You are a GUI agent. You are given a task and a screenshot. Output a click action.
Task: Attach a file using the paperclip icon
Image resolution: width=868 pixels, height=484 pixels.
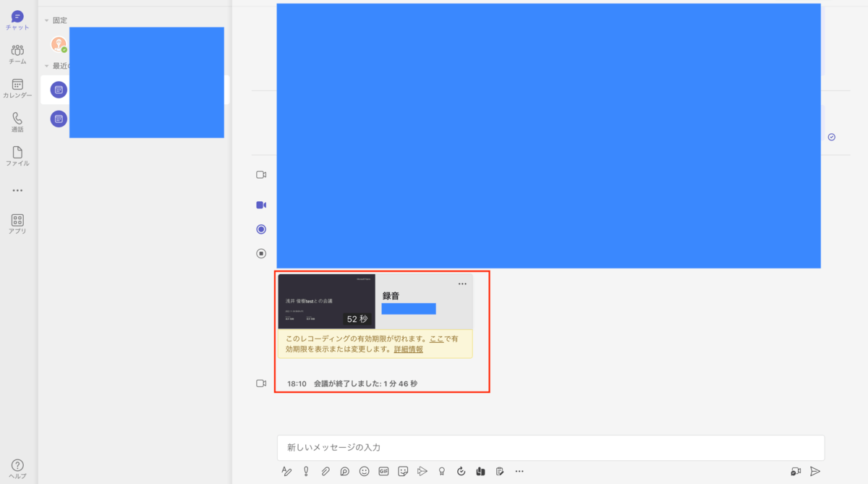click(325, 472)
